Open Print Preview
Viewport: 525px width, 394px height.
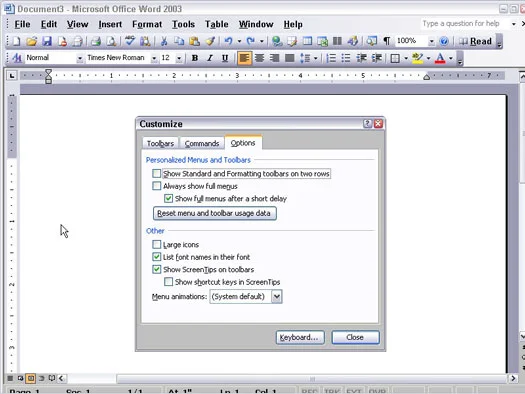point(111,42)
